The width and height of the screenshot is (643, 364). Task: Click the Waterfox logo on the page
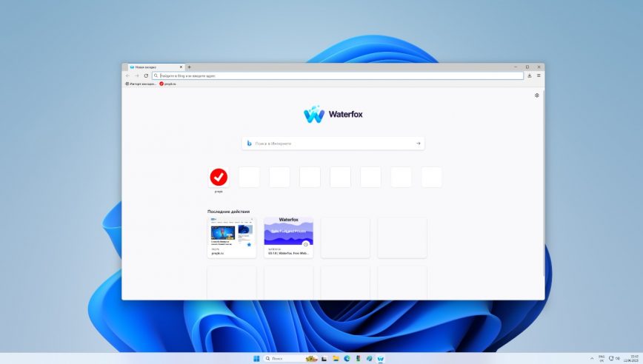pos(333,114)
